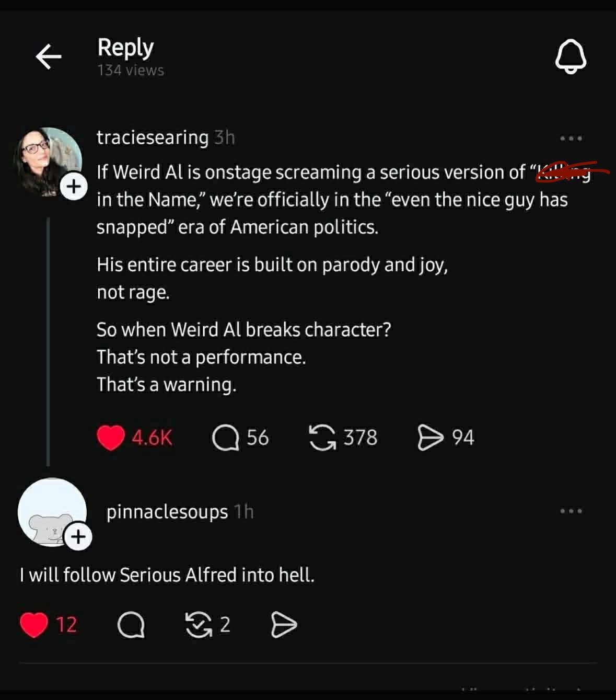Open three-dot menu on traciesearing's post
This screenshot has width=616, height=700.
571,139
